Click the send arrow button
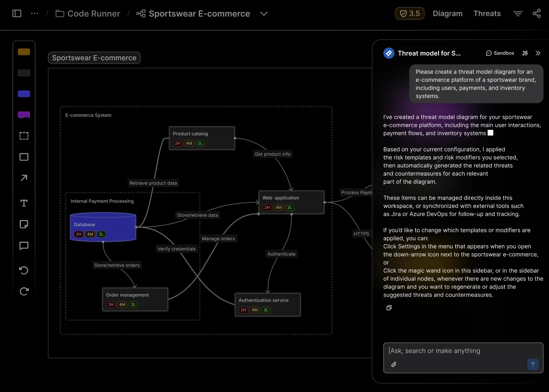549x392 pixels. 533,364
